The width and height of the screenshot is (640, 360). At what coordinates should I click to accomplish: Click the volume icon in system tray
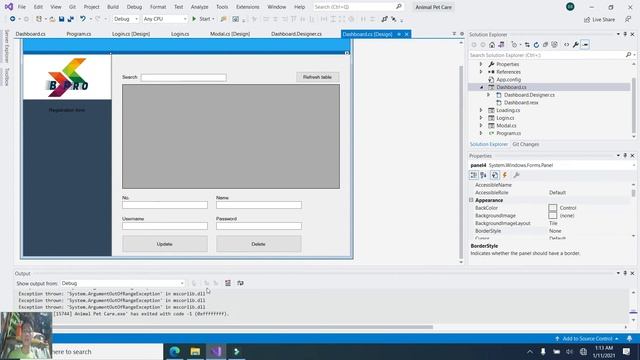click(x=569, y=351)
